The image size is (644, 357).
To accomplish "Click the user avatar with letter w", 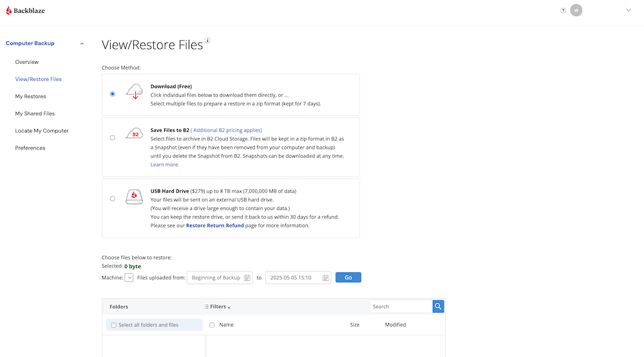I will pyautogui.click(x=576, y=10).
